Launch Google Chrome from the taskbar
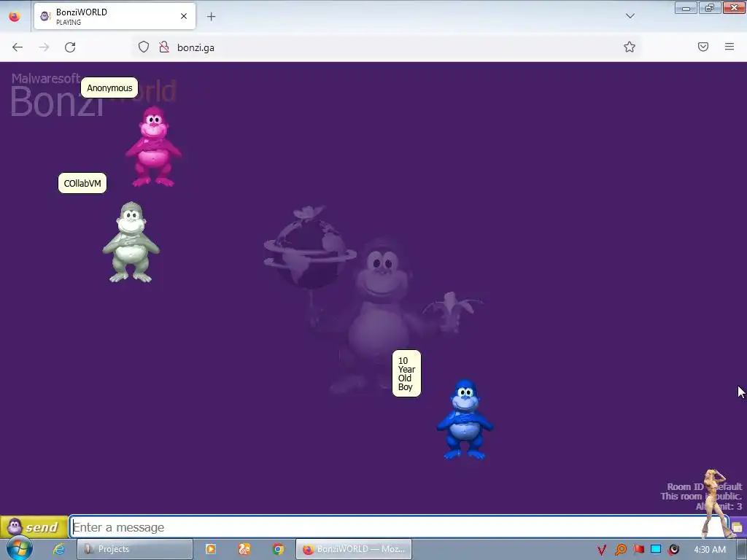747x560 pixels. click(x=278, y=549)
